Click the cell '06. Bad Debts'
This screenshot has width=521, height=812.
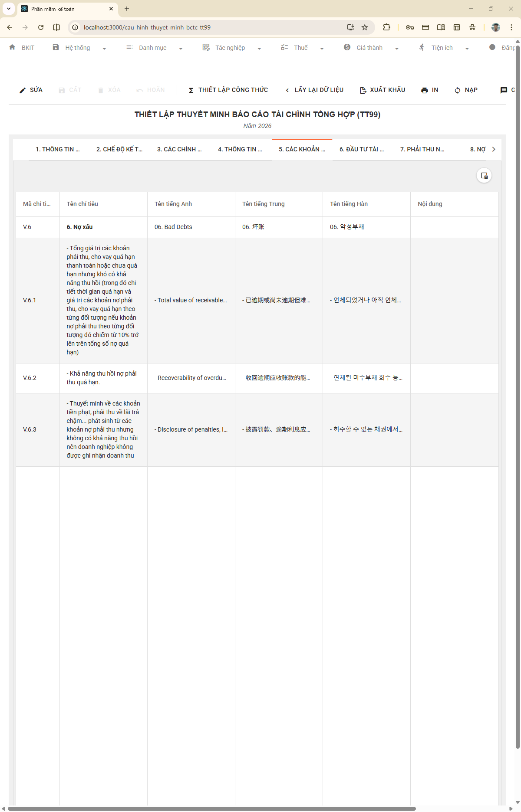pos(191,227)
